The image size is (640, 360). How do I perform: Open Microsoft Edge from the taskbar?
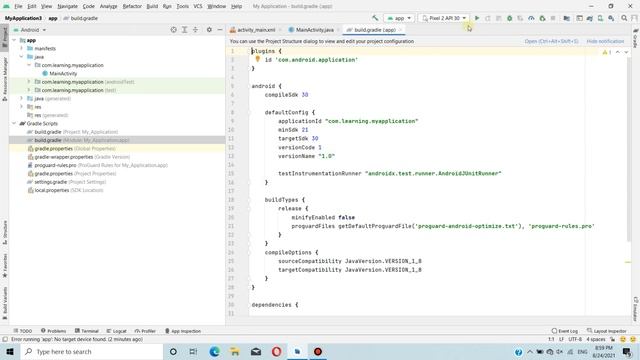tap(214, 351)
